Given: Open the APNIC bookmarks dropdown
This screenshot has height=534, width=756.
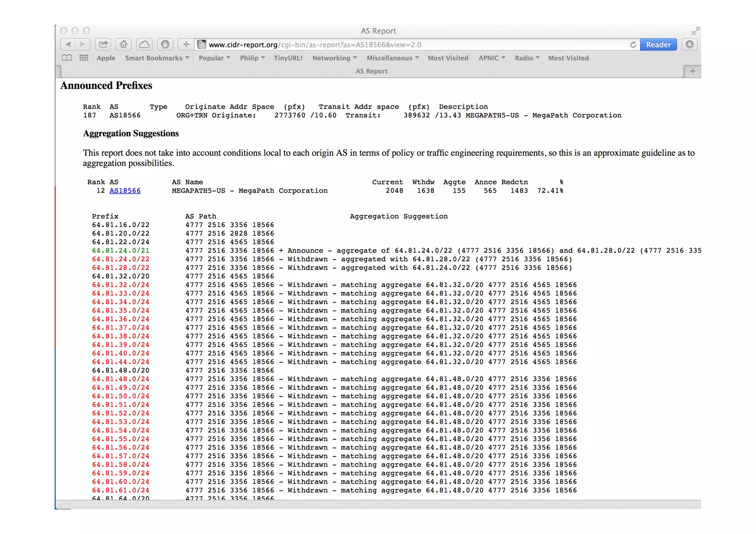Looking at the screenshot, I should [492, 58].
